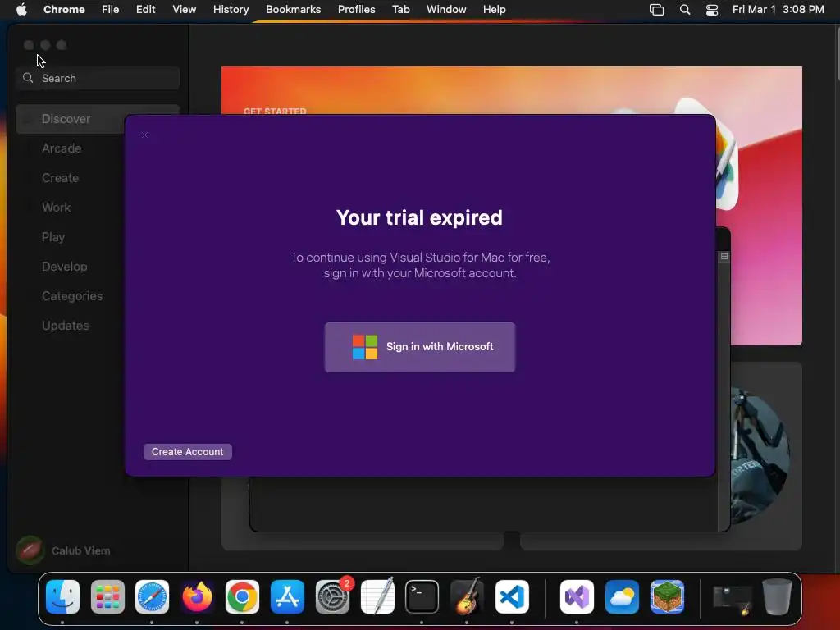
Task: Open Spotlight search in menu bar
Action: tap(685, 10)
